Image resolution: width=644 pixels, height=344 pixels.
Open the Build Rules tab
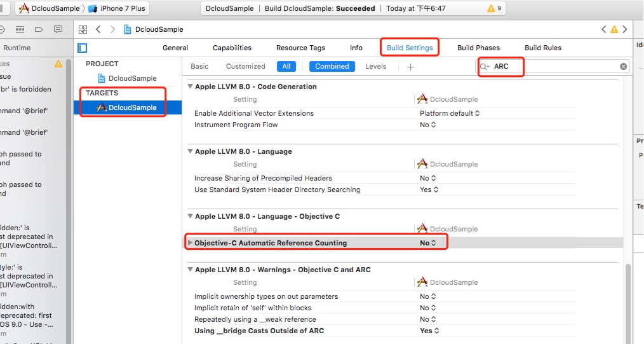[x=543, y=48]
